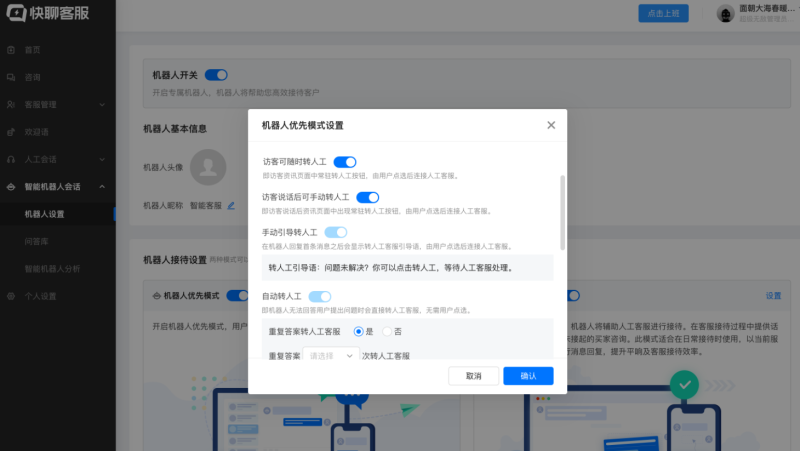Click the 转人工引导语 text field
This screenshot has width=800, height=451.
[x=407, y=268]
